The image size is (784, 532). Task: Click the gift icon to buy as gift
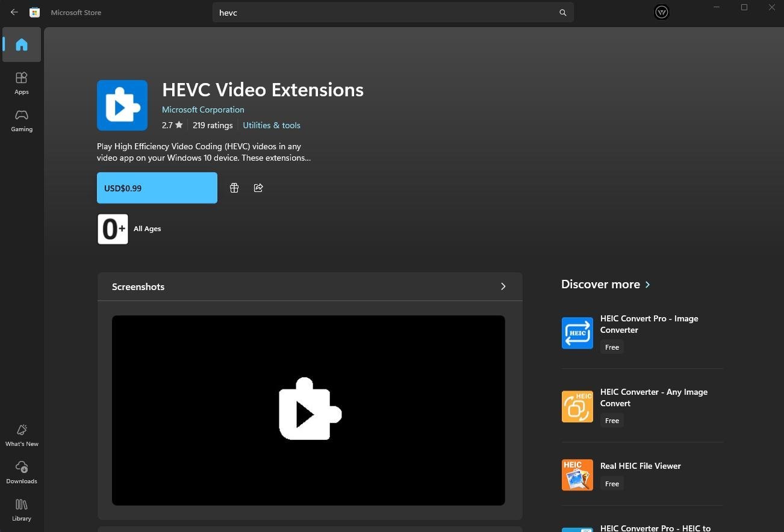click(234, 188)
